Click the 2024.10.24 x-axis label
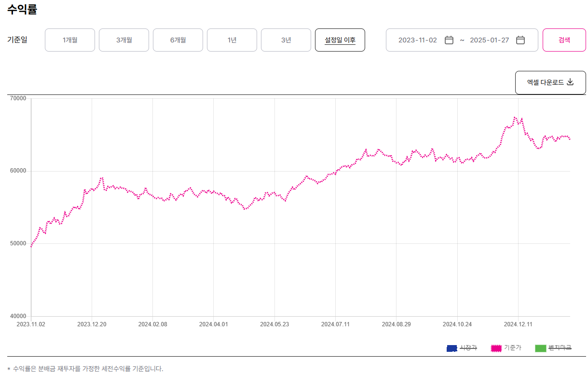Image resolution: width=588 pixels, height=374 pixels. (457, 324)
